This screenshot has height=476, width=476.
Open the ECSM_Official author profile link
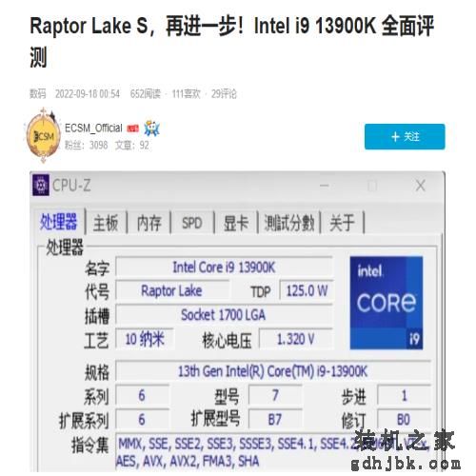pos(93,129)
